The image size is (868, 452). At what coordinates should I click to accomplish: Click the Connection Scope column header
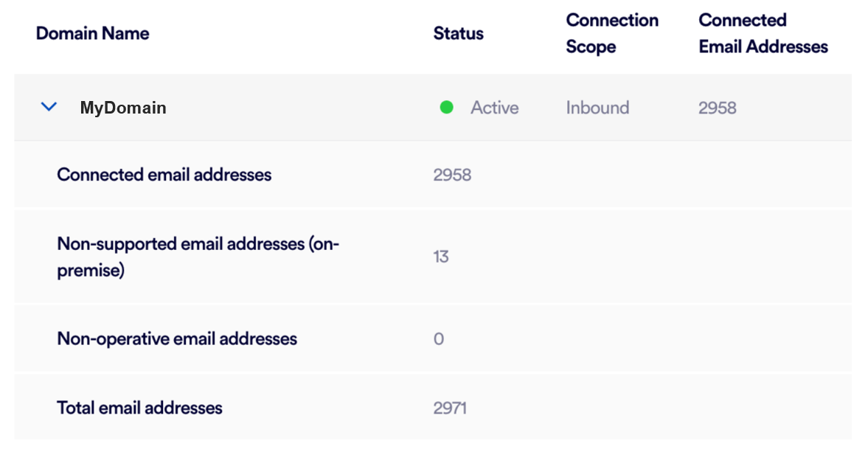point(611,33)
